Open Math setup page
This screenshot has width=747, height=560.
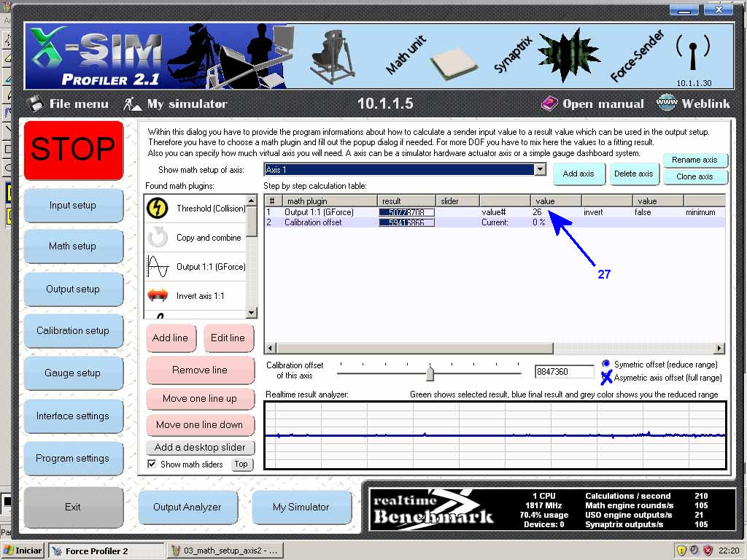73,246
